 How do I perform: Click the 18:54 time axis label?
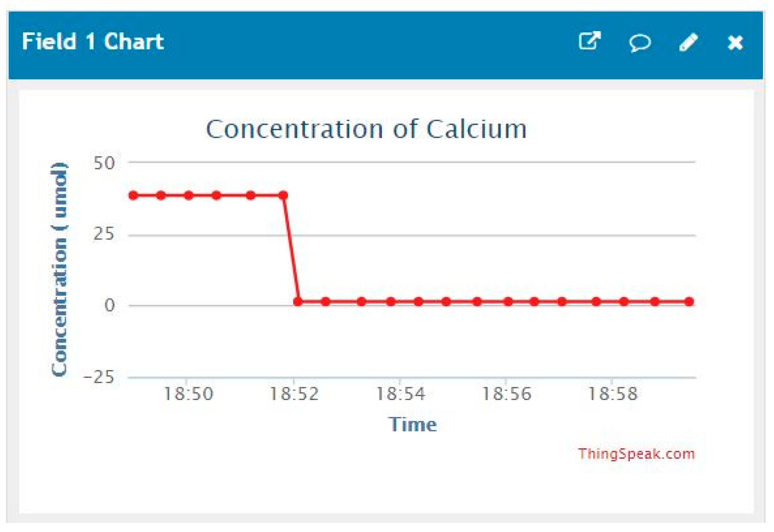click(401, 394)
